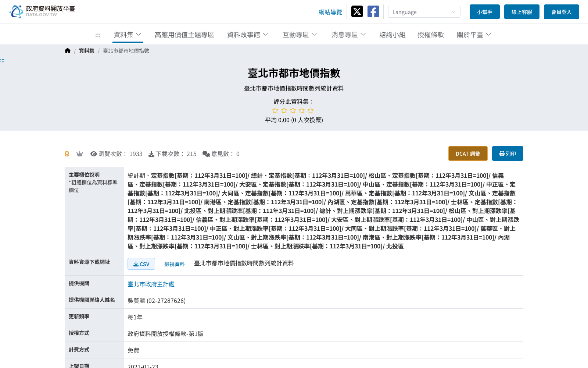The width and height of the screenshot is (588, 368).
Task: Go to home via breadcrumb house icon
Action: 68,51
